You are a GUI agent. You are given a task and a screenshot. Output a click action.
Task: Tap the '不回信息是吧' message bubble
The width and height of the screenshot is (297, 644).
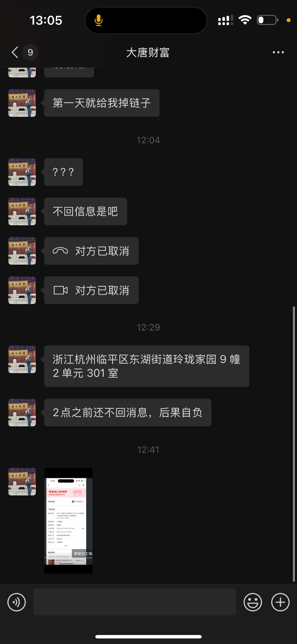(x=86, y=211)
